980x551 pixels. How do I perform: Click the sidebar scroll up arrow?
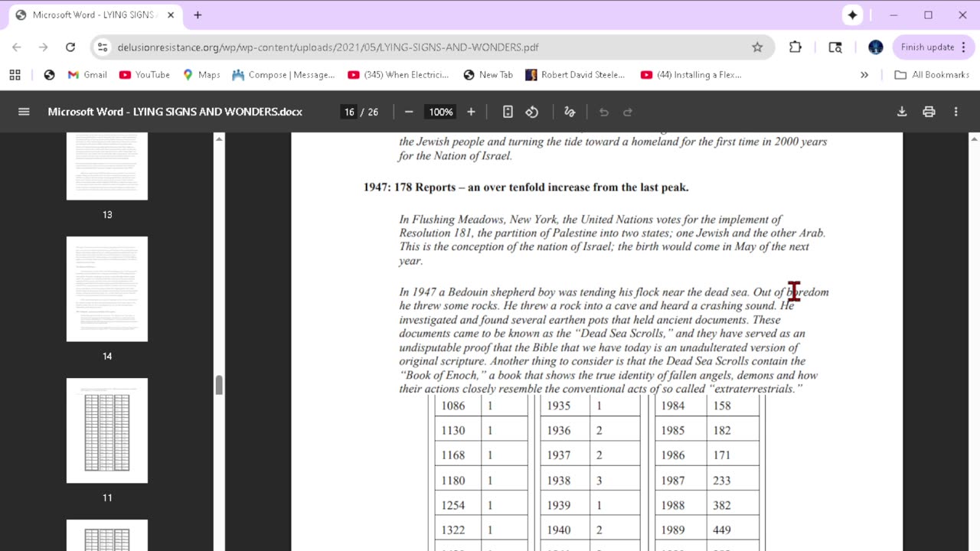pos(219,139)
